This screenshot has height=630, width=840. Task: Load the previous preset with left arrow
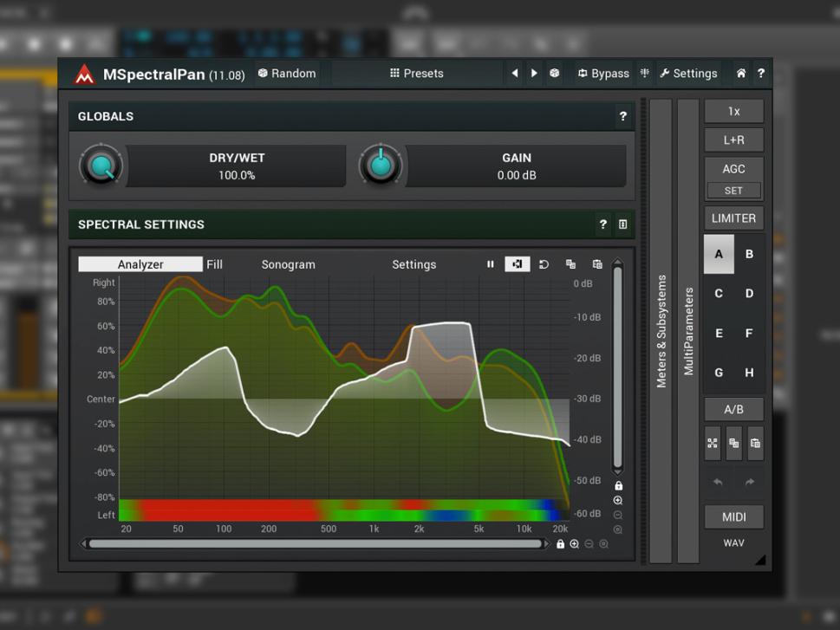click(x=515, y=74)
